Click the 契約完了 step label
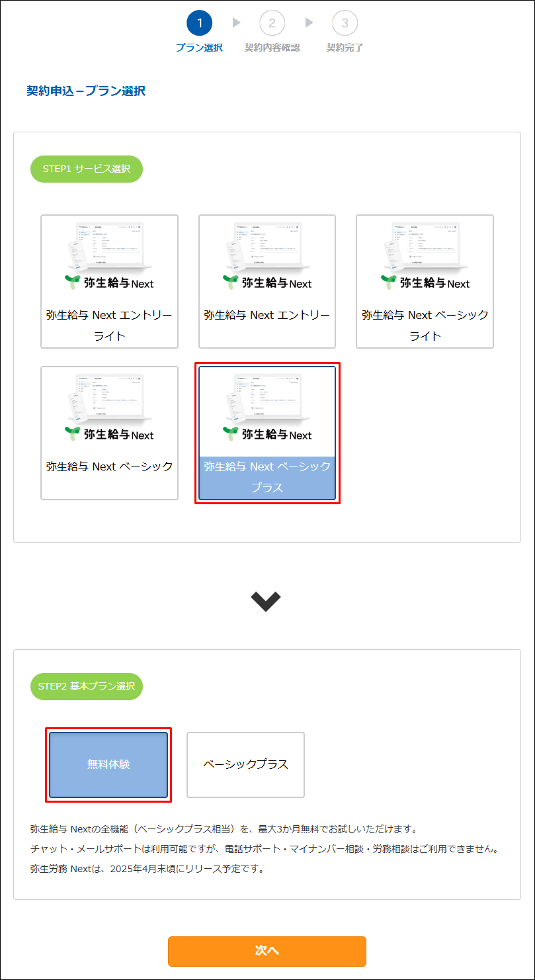The width and height of the screenshot is (535, 980). point(345,48)
